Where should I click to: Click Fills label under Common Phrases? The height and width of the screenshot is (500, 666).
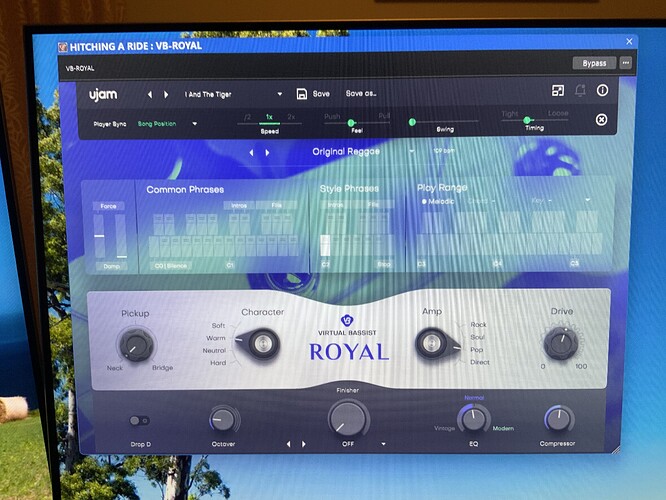coord(277,205)
